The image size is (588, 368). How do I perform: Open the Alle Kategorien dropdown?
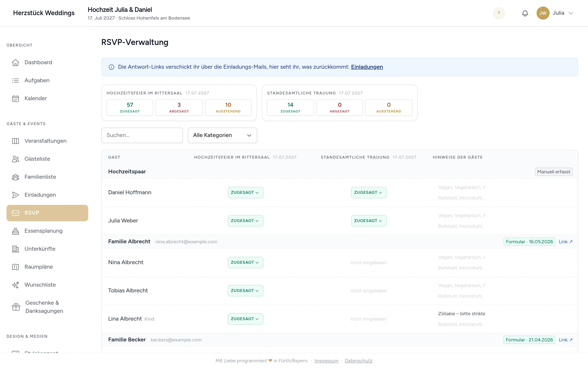pyautogui.click(x=222, y=135)
